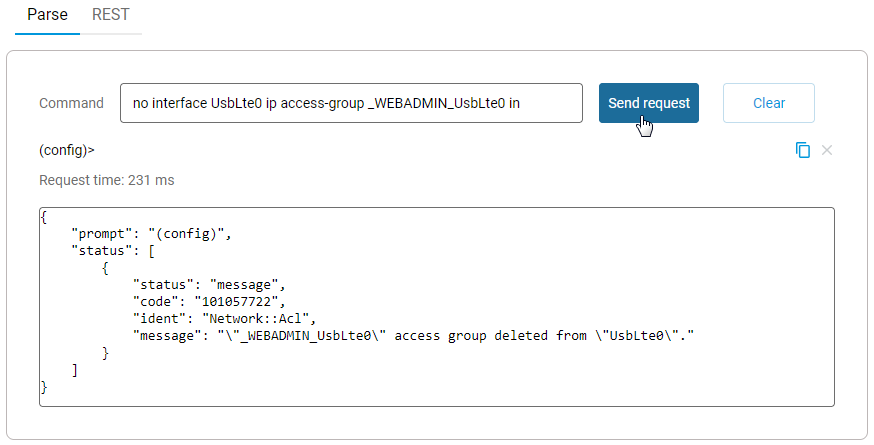Click the Request time: 231 ms text
This screenshot has width=874, height=445.
coord(106,181)
